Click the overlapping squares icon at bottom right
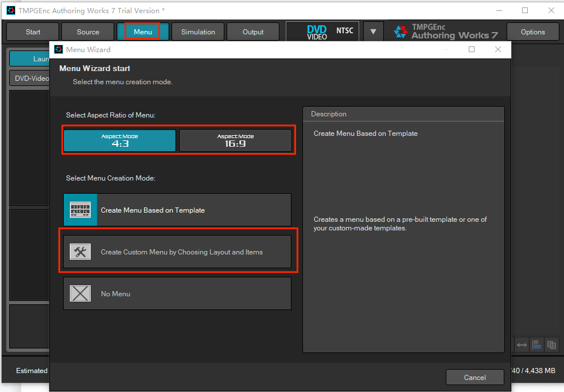 pos(551,344)
